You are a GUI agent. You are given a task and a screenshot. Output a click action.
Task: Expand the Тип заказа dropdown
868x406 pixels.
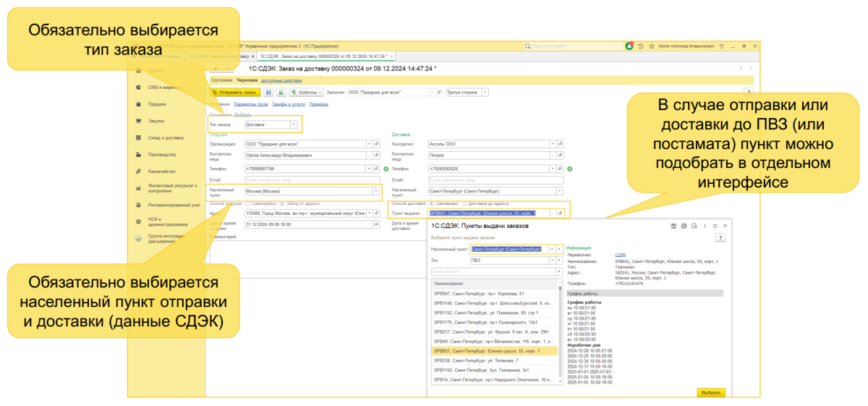click(294, 124)
